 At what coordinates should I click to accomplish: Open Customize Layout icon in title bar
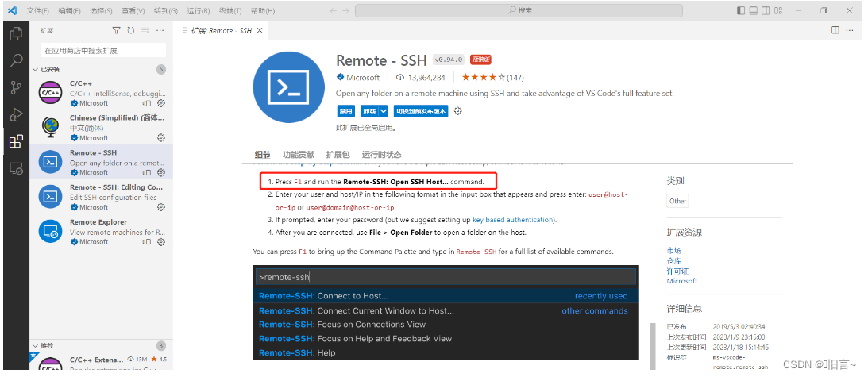point(779,10)
